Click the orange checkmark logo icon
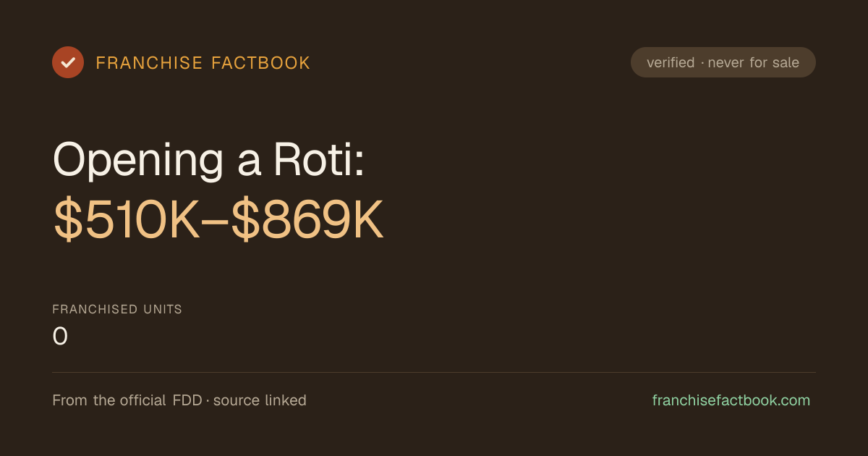The height and width of the screenshot is (456, 868). [x=68, y=62]
